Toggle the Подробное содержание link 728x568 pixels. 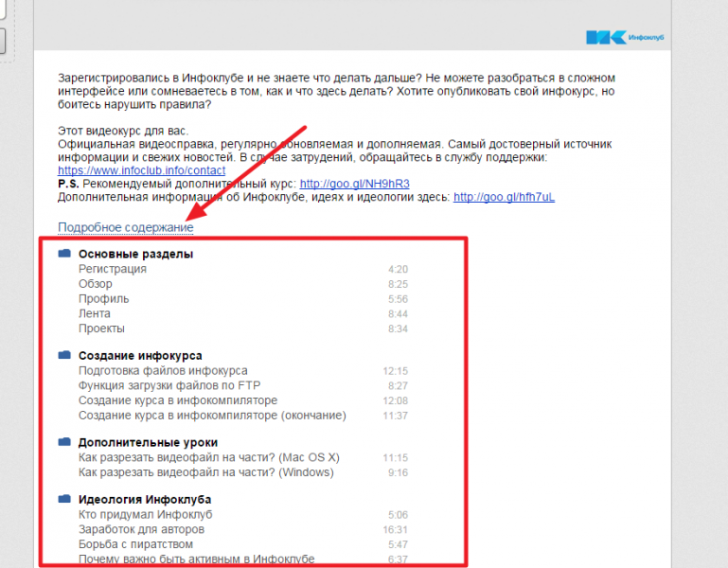(x=125, y=227)
